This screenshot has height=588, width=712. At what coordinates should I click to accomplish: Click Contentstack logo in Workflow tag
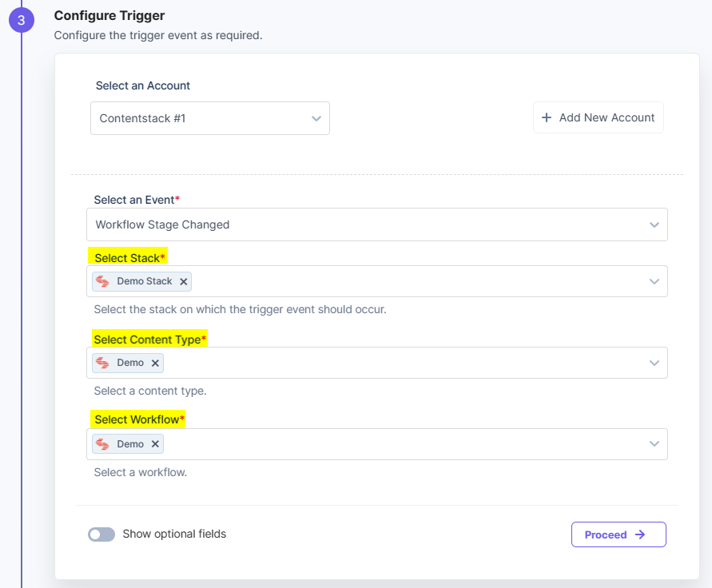102,444
